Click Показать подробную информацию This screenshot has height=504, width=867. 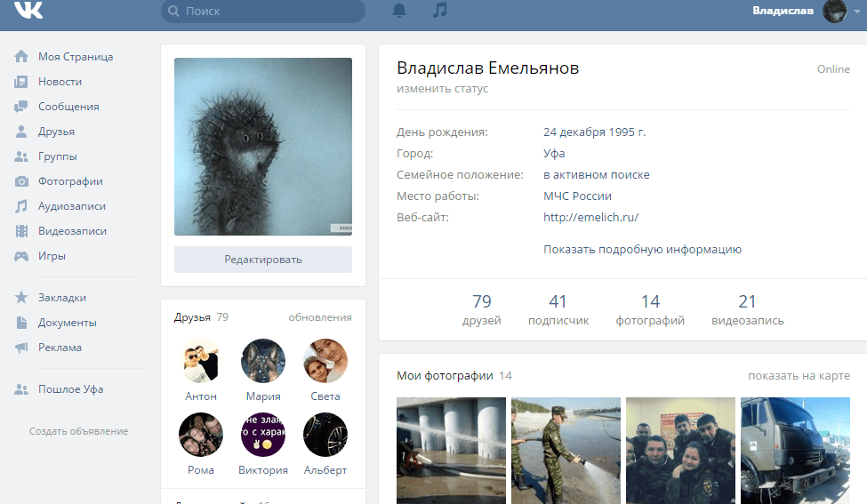point(642,249)
